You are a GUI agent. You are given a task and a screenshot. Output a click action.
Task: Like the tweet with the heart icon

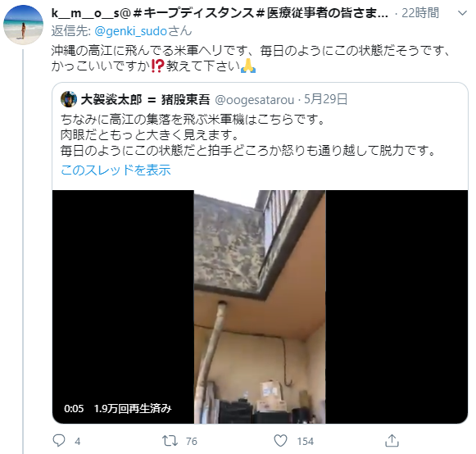click(x=280, y=441)
